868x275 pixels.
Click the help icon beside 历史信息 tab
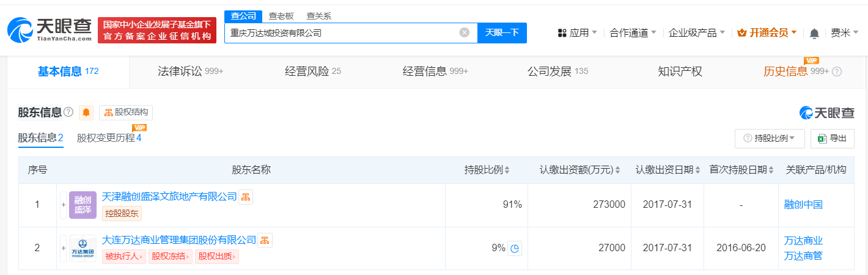coord(837,71)
